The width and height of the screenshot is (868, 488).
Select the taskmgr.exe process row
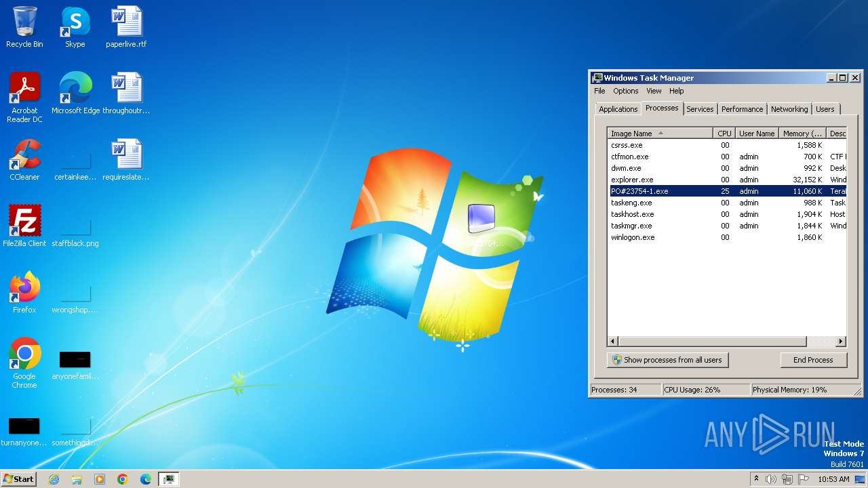(x=727, y=226)
